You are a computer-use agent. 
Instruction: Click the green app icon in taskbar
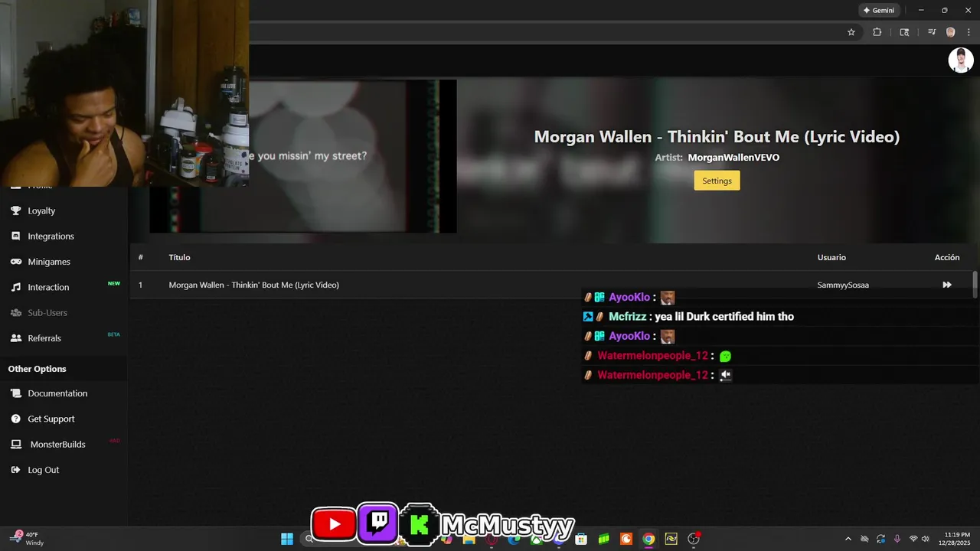[604, 540]
